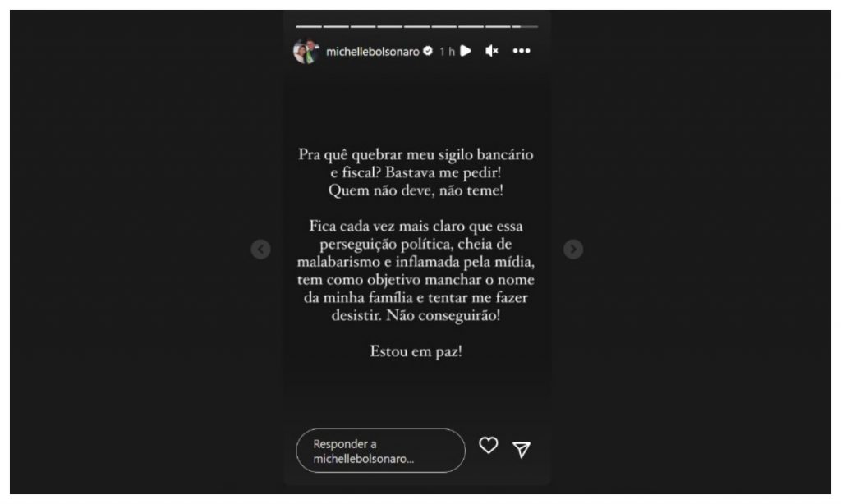The height and width of the screenshot is (504, 841).
Task: Advance to the next story arrow
Action: pyautogui.click(x=572, y=250)
